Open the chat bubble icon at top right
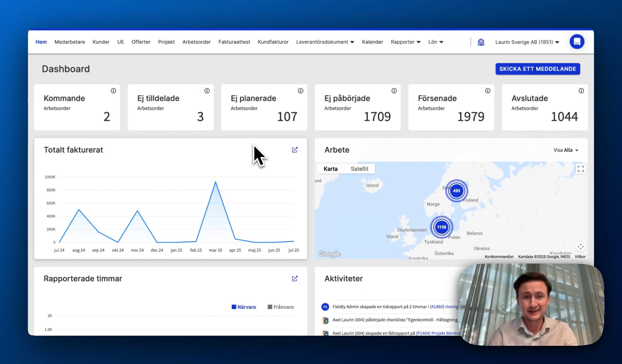The image size is (622, 364). point(577,41)
